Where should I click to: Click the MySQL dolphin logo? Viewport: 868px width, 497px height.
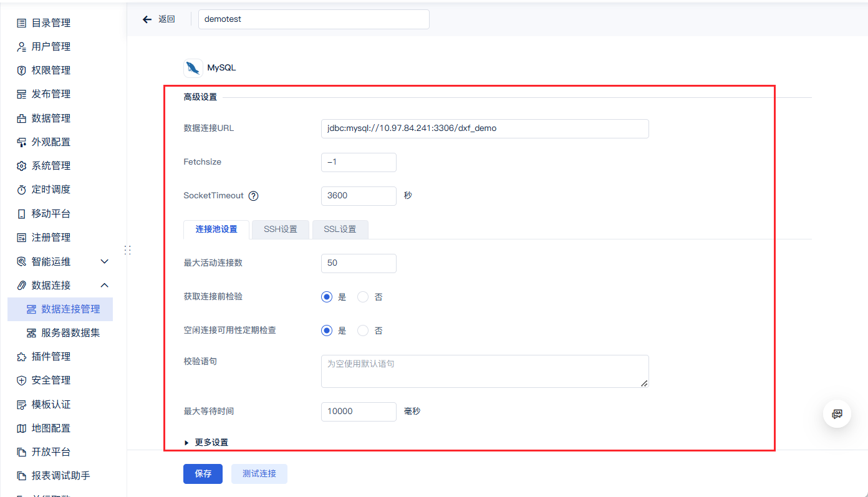click(x=193, y=68)
